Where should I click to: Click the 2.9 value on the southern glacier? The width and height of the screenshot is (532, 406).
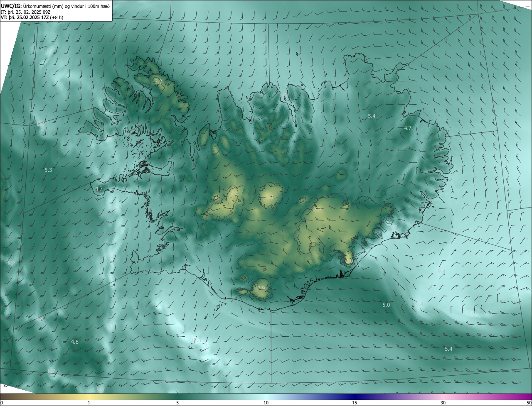point(261,288)
